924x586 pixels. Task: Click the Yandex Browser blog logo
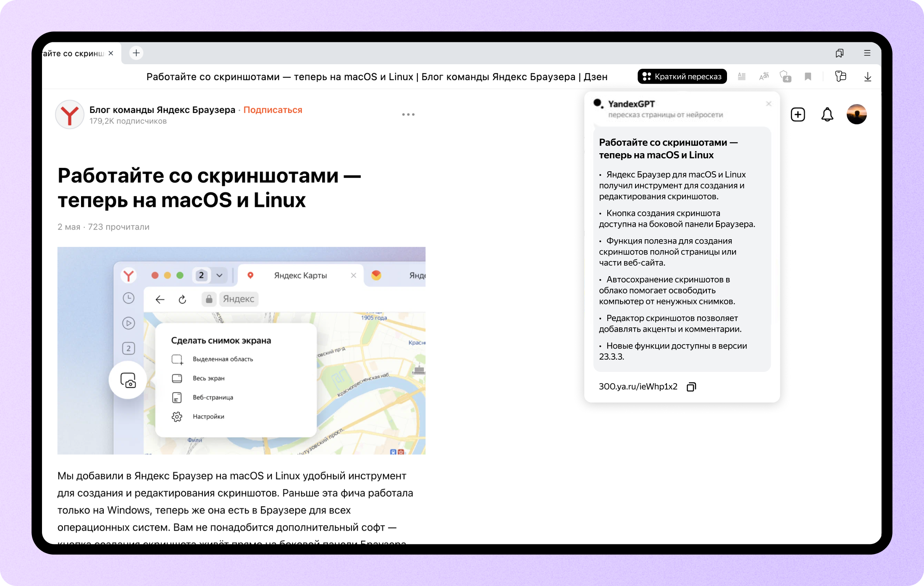70,114
